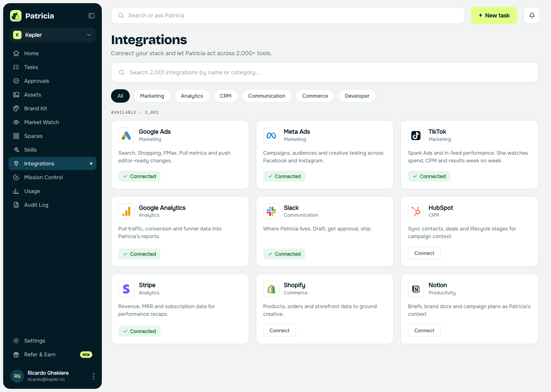Click the Kepler K workspace badge
The width and height of the screenshot is (551, 392).
click(x=17, y=35)
